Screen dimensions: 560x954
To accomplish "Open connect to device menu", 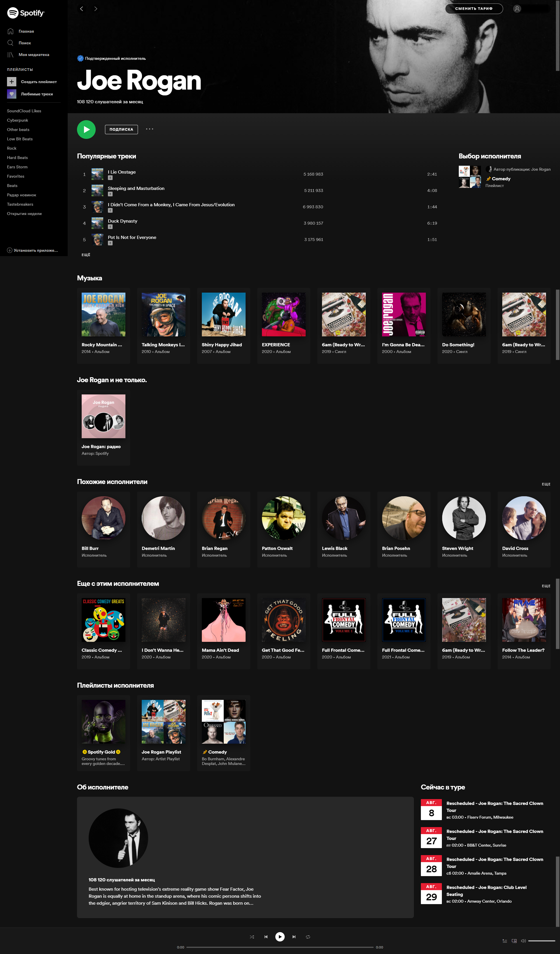I will pos(514,941).
